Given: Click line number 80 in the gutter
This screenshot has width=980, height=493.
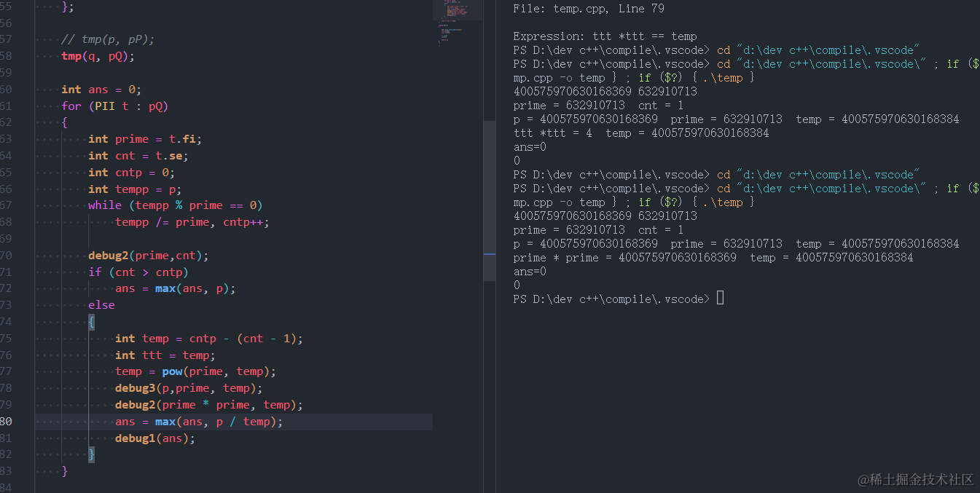Looking at the screenshot, I should pos(7,421).
